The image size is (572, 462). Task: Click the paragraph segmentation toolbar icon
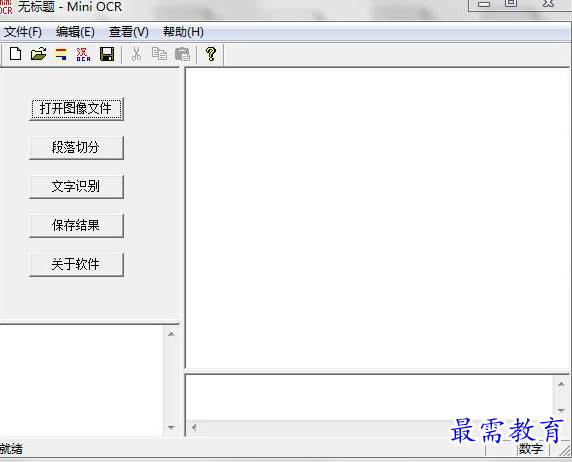[x=61, y=54]
